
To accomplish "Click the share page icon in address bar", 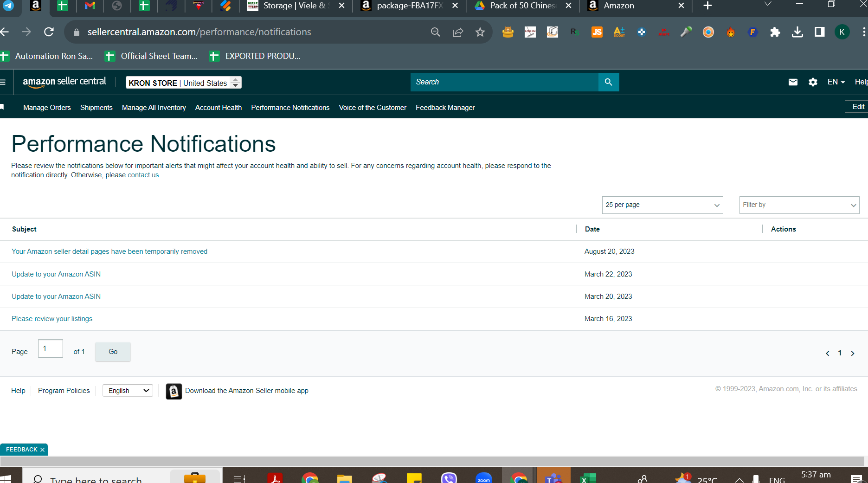I will [458, 32].
